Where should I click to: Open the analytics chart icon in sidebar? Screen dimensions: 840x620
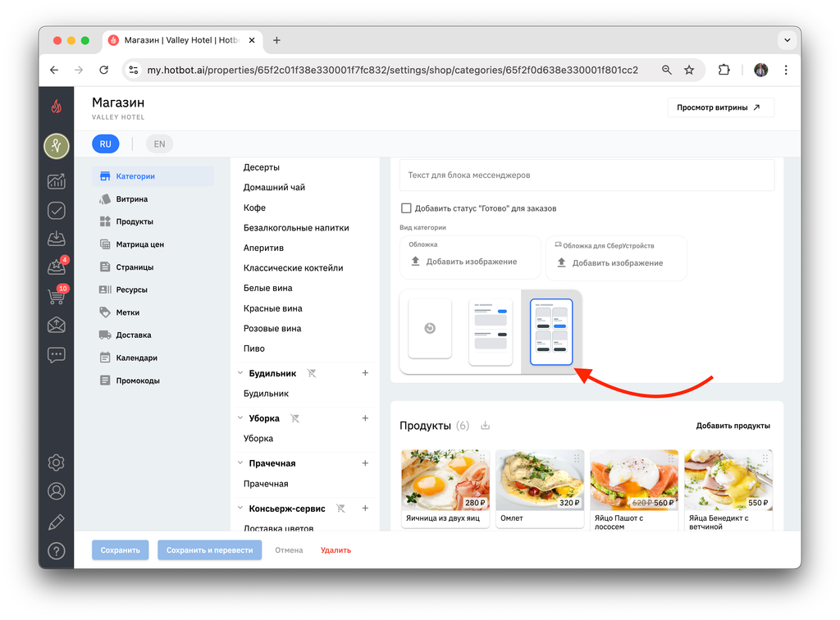57,181
